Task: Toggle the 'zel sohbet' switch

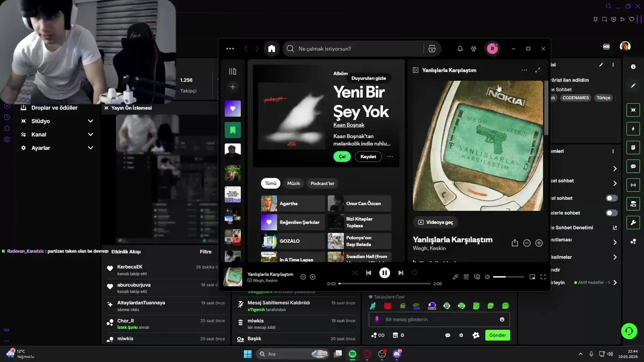Action: pos(611,198)
